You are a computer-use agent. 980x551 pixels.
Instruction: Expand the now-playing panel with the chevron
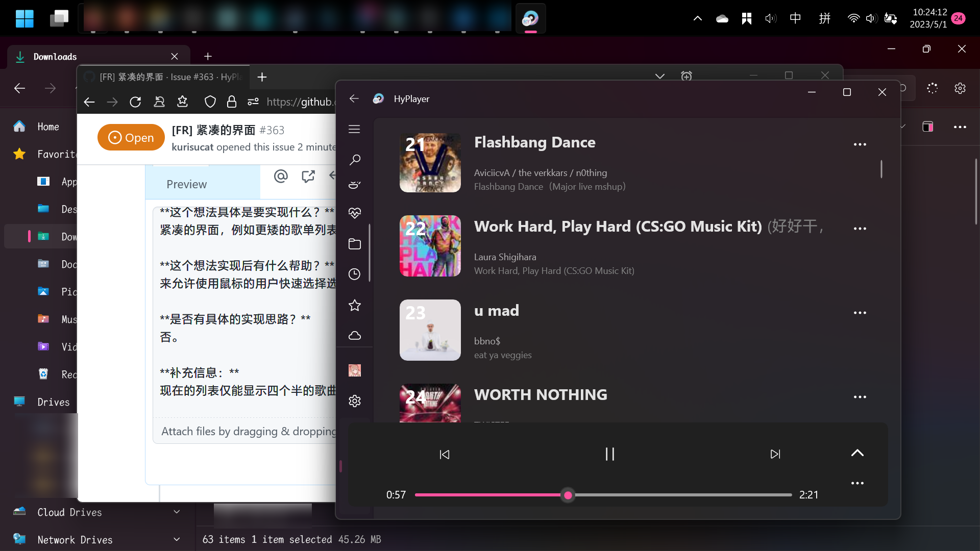click(857, 453)
